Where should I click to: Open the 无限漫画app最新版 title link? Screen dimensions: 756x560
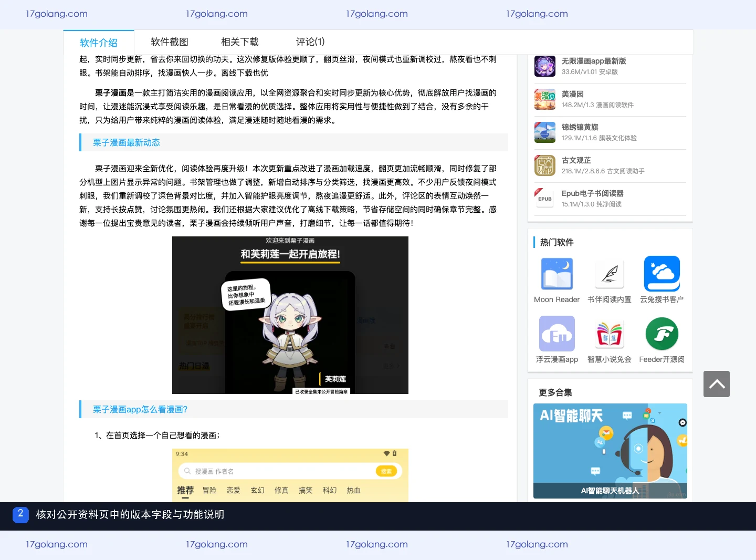[x=594, y=61]
